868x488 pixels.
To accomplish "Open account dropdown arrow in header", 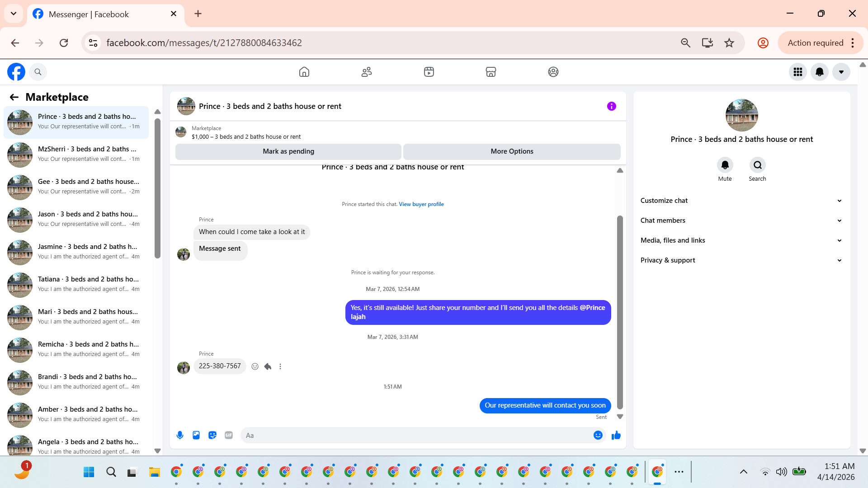I will (x=841, y=72).
